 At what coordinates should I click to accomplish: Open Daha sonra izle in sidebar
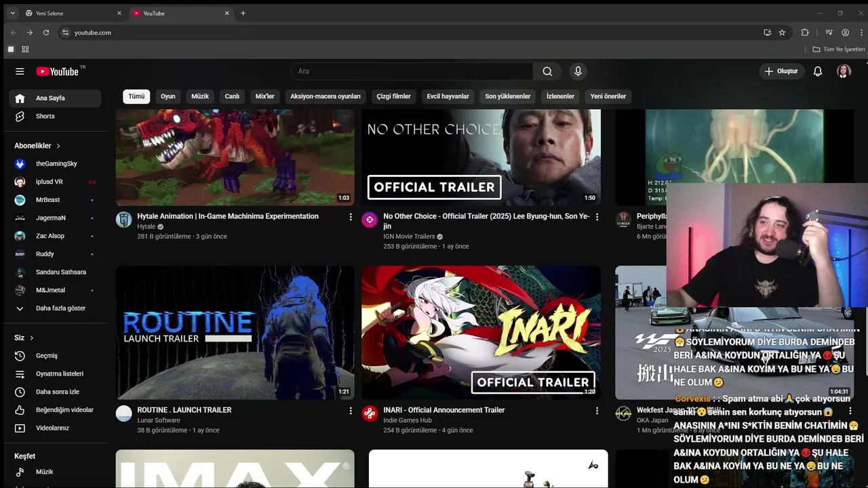coord(55,392)
